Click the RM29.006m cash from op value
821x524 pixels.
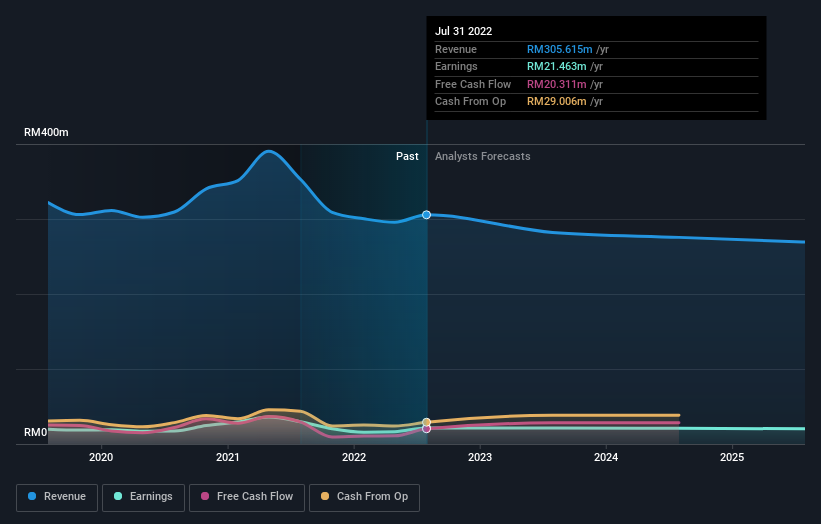[557, 102]
